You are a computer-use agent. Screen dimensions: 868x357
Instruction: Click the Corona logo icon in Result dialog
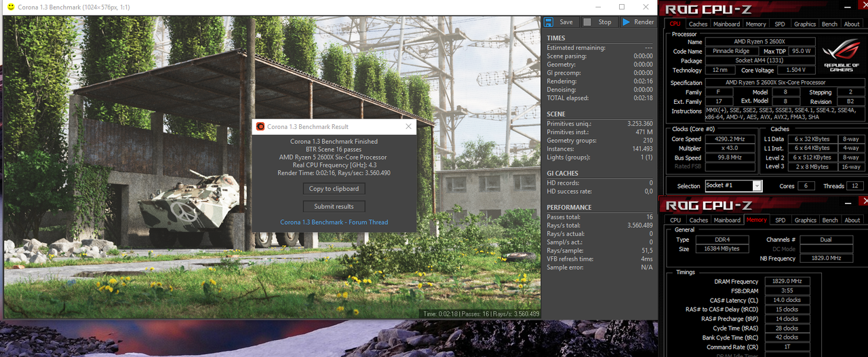260,126
